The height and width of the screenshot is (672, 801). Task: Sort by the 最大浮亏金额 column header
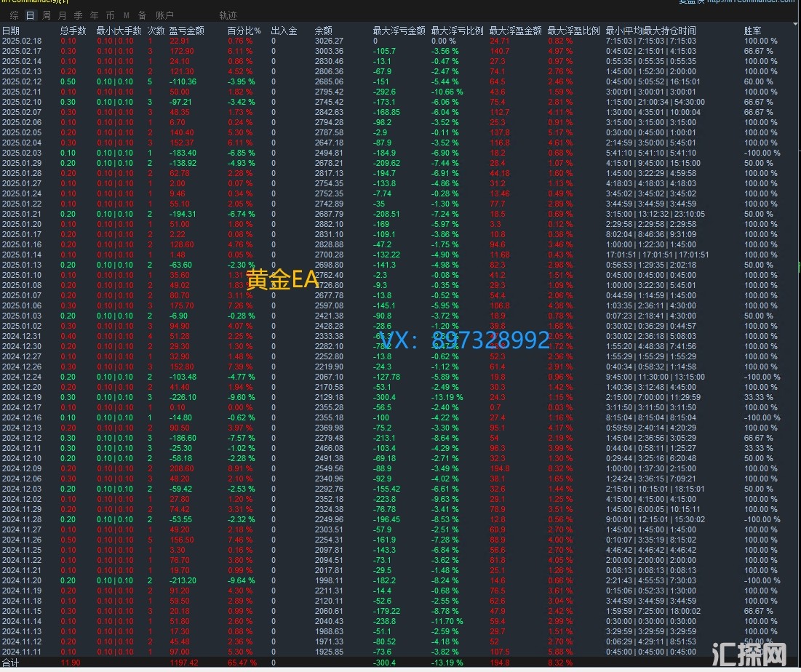pos(399,31)
